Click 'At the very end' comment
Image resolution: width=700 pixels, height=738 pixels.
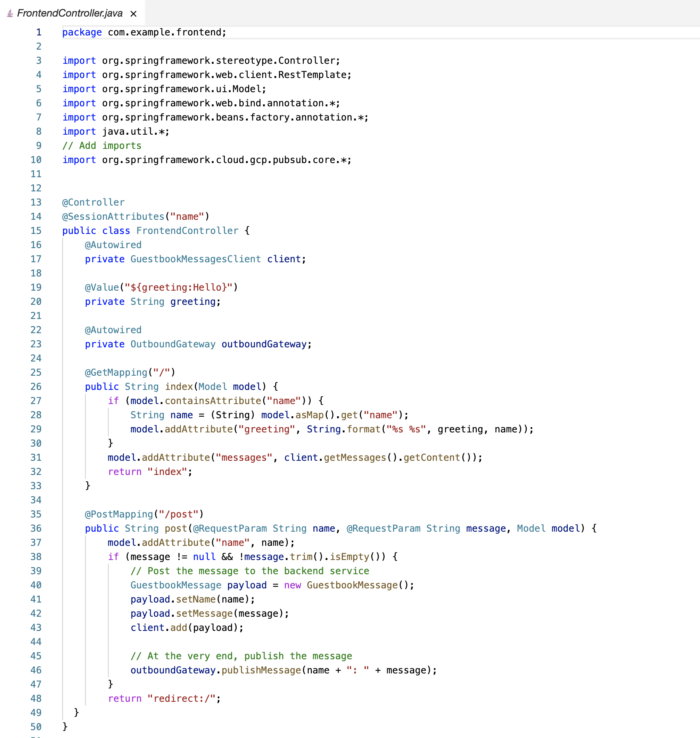pyautogui.click(x=241, y=656)
